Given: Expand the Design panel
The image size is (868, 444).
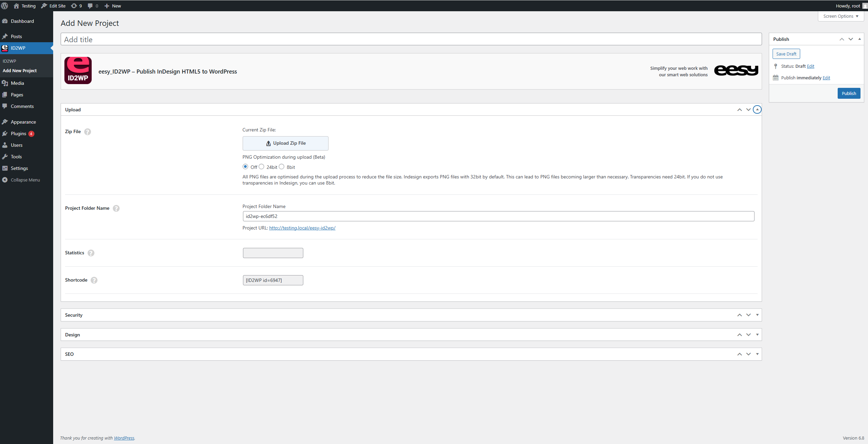Looking at the screenshot, I should coord(757,335).
